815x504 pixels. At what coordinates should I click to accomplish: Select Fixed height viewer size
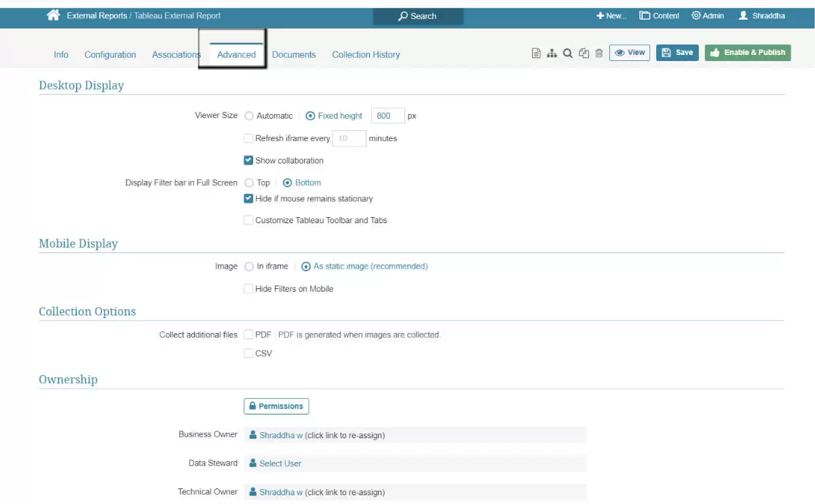tap(311, 116)
